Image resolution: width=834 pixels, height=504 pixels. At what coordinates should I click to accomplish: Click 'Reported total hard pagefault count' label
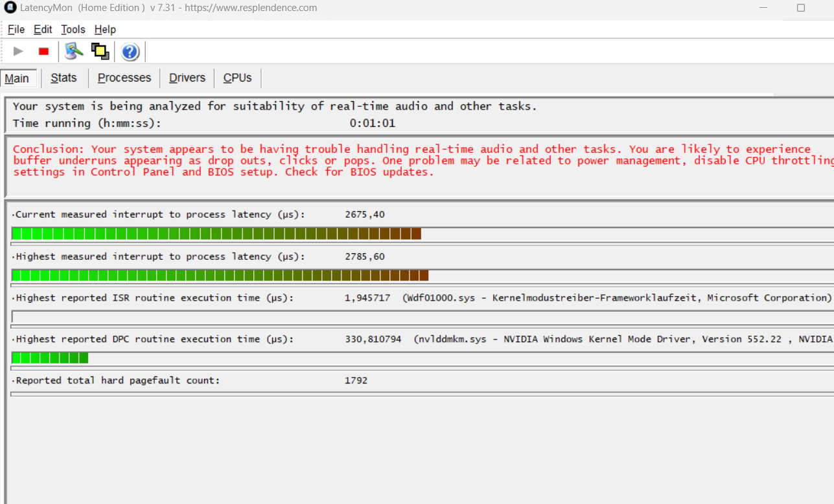coord(118,380)
